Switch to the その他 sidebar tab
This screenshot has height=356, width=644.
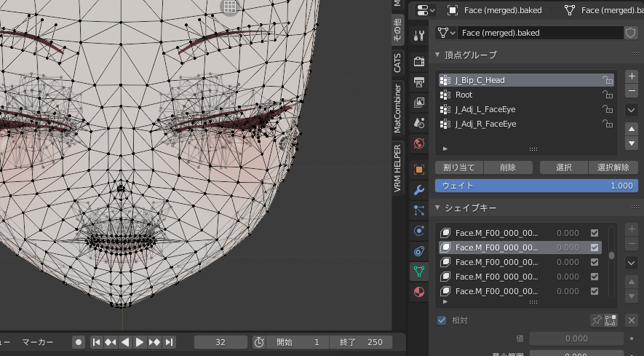[x=397, y=30]
